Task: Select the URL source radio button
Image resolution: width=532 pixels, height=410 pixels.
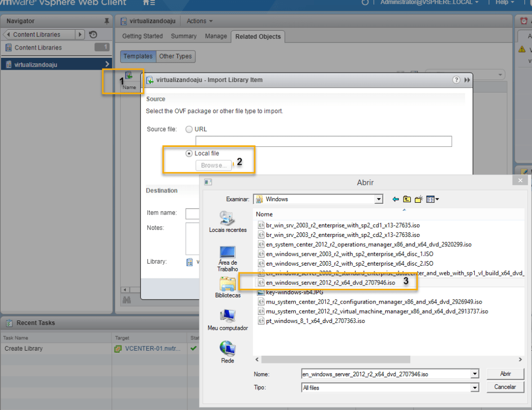Action: tap(189, 130)
